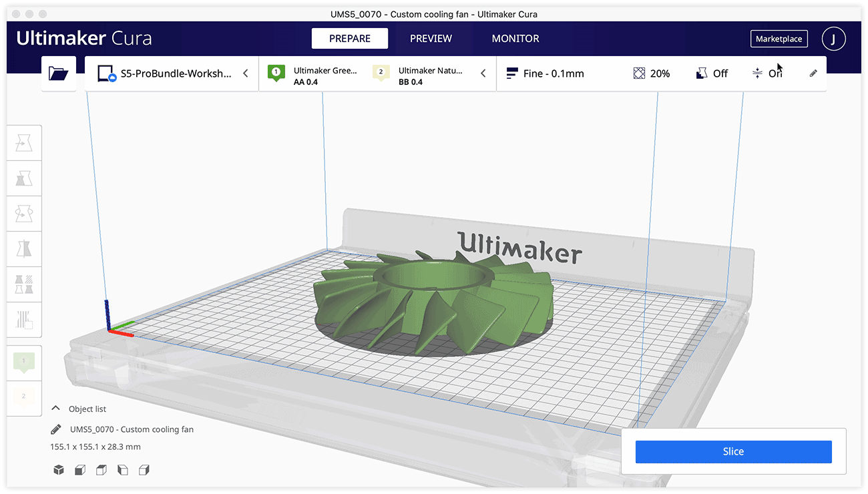Click the 20% infill density setting
The image size is (868, 494).
[x=652, y=73]
